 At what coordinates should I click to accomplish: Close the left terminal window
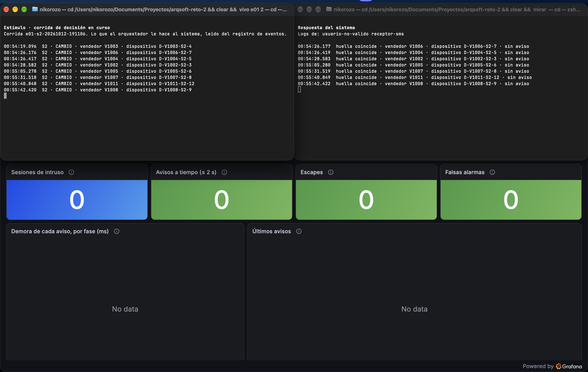[6, 9]
